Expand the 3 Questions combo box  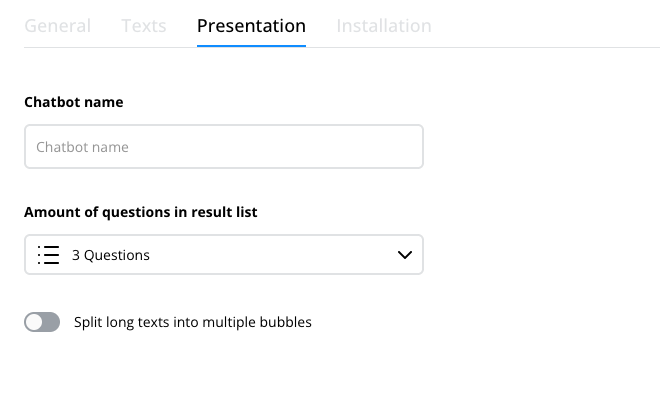tap(224, 255)
